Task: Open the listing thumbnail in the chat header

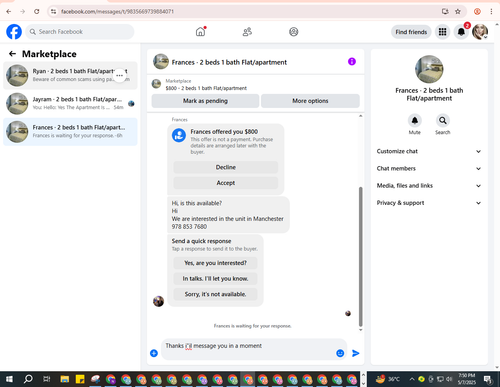Action: 161,61
